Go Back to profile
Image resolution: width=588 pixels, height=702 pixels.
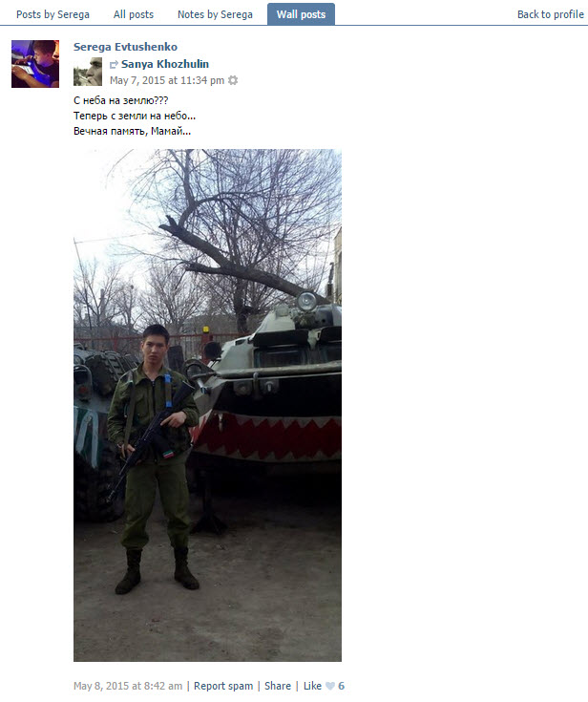551,14
